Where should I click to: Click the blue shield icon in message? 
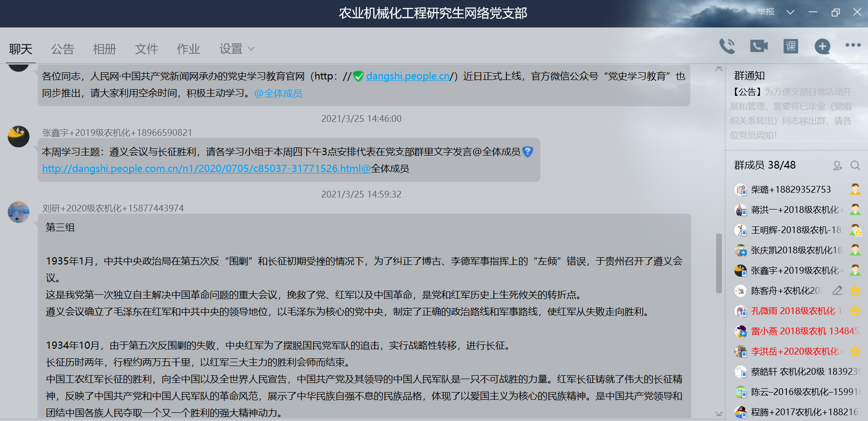pos(528,152)
